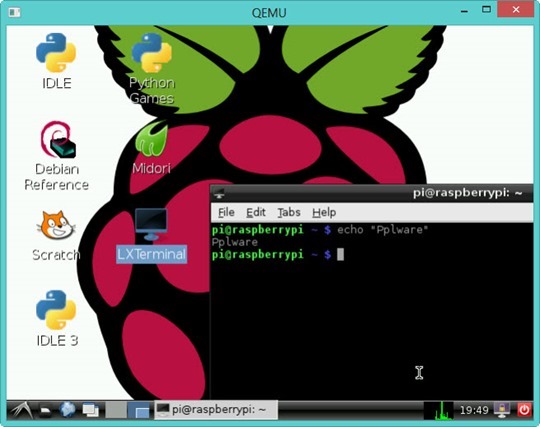The width and height of the screenshot is (540, 427).
Task: Open the Scratch desktop icon
Action: coord(56,235)
